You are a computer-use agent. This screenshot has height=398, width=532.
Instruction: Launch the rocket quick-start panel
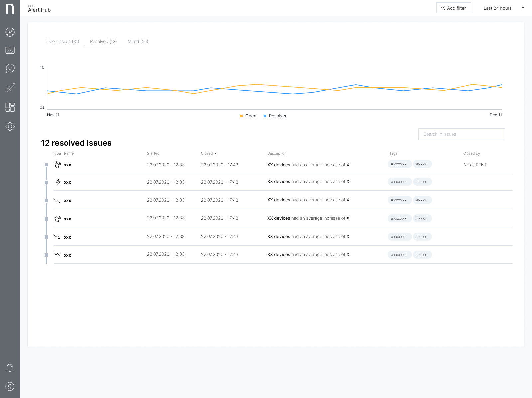(x=10, y=88)
